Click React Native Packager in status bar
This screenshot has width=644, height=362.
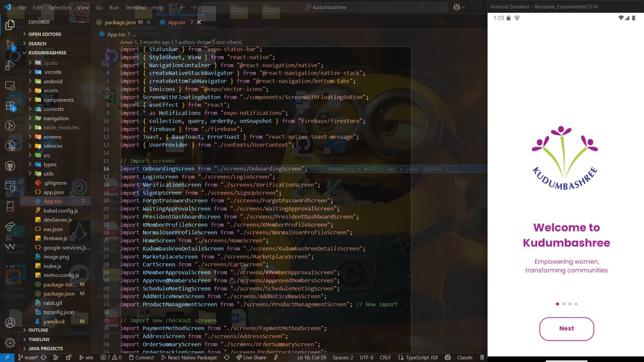pos(188,357)
